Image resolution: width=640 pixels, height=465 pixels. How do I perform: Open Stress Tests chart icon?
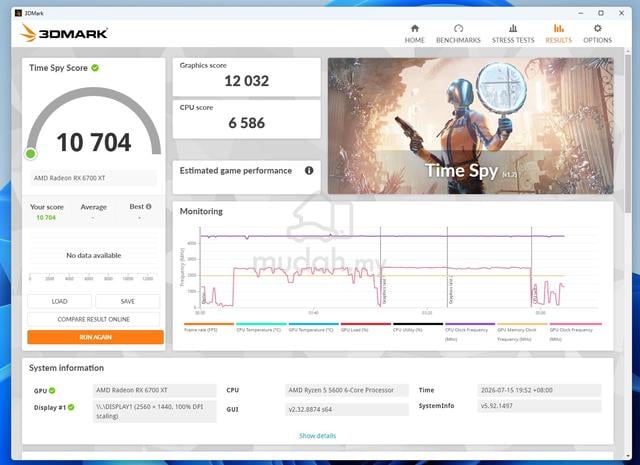pyautogui.click(x=513, y=28)
